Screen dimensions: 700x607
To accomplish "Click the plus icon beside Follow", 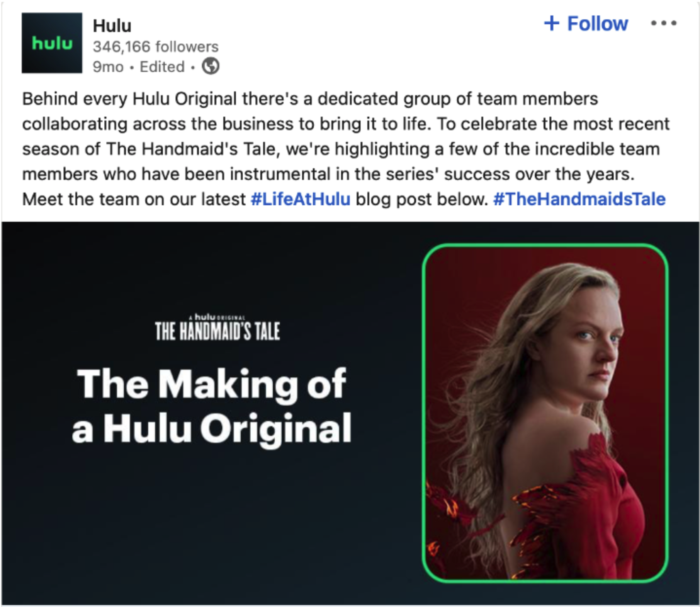I will click(x=551, y=23).
